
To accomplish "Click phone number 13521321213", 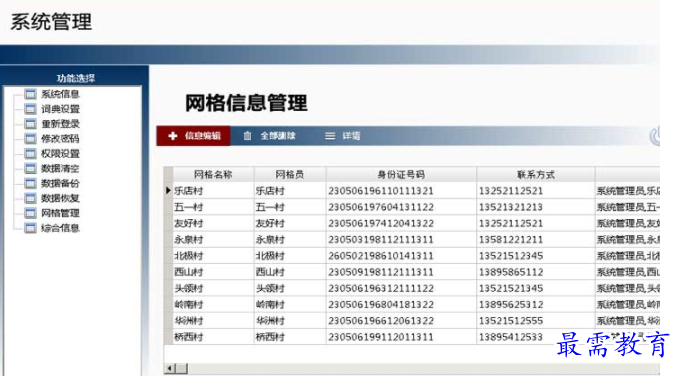I will click(511, 207).
